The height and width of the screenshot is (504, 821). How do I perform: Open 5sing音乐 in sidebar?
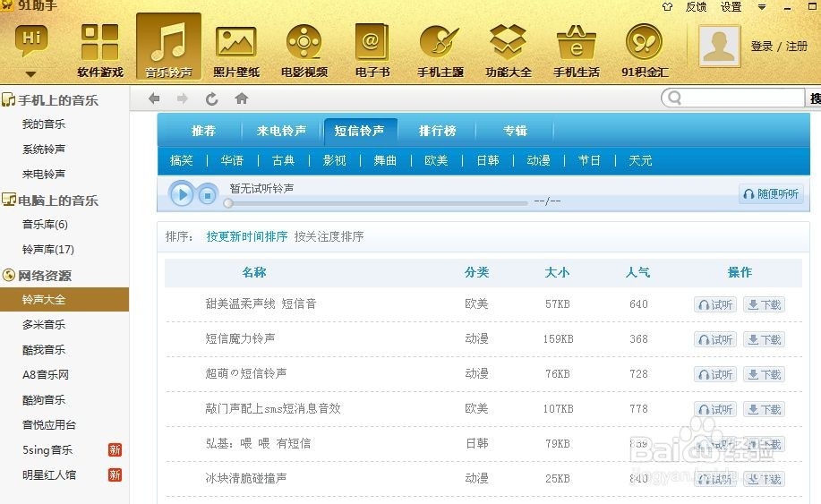(x=47, y=449)
